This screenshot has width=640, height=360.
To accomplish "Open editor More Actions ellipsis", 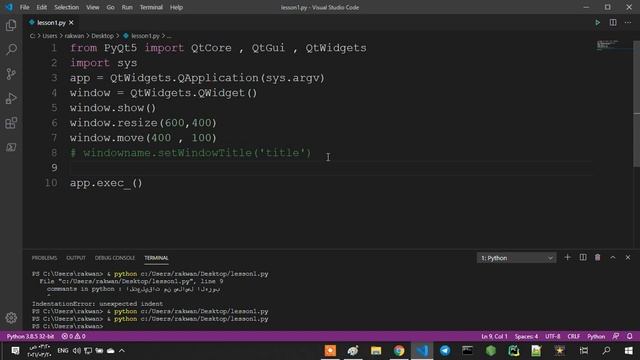I will (x=628, y=23).
